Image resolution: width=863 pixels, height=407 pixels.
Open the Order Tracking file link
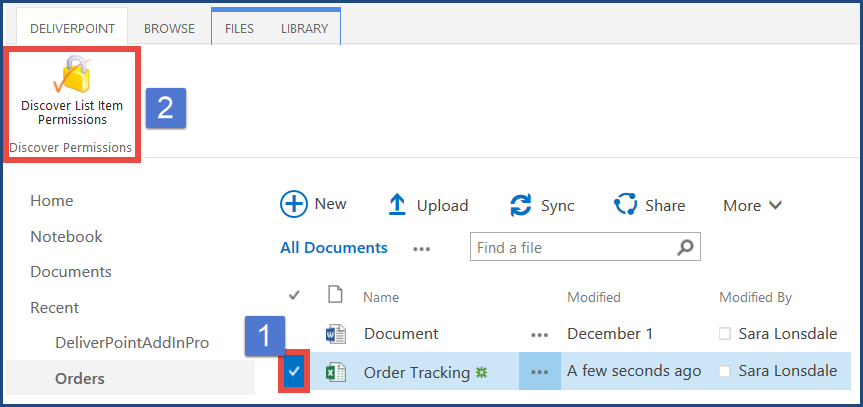[417, 373]
